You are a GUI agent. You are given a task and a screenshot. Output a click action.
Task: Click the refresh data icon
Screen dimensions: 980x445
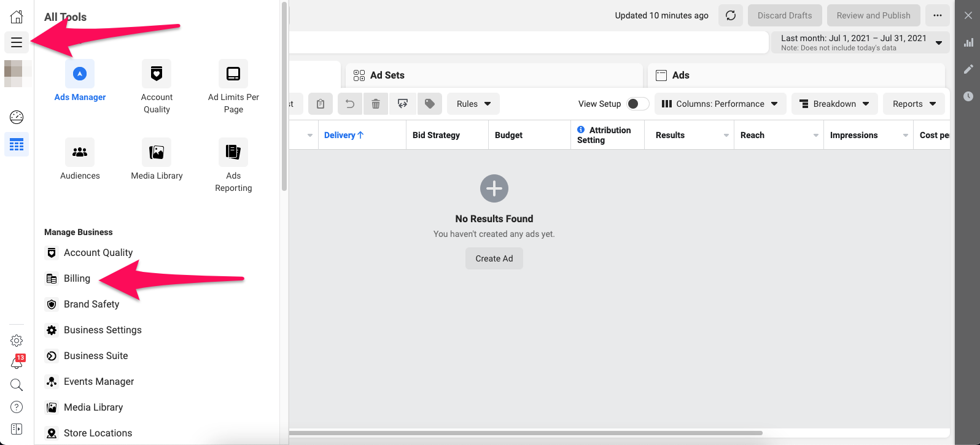pyautogui.click(x=731, y=15)
